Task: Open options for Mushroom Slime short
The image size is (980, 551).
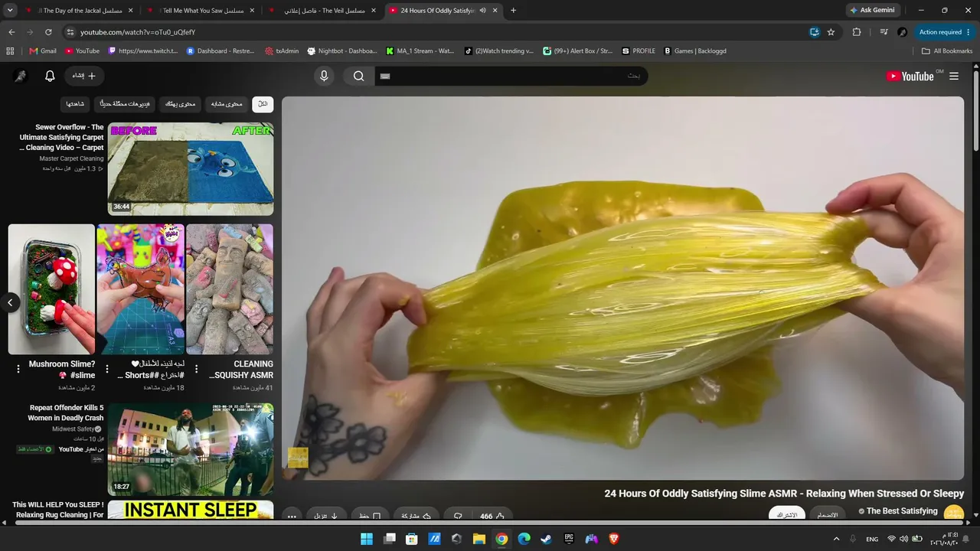Action: (x=18, y=369)
